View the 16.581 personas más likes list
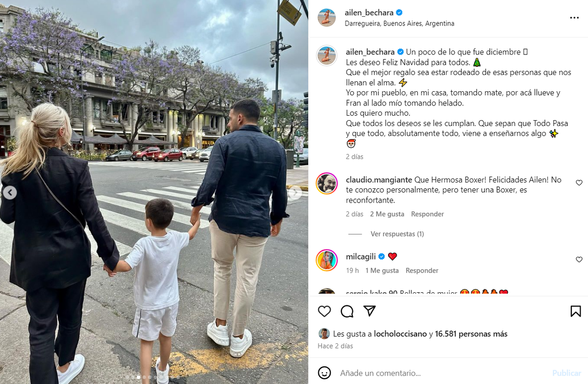The width and height of the screenshot is (588, 384). 471,334
